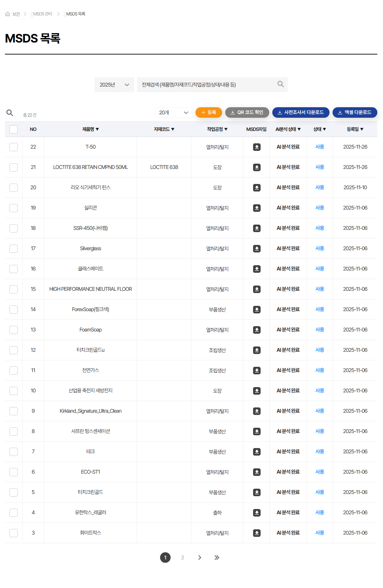
Task: Click the magnifier icon above the table
Action: click(x=10, y=113)
